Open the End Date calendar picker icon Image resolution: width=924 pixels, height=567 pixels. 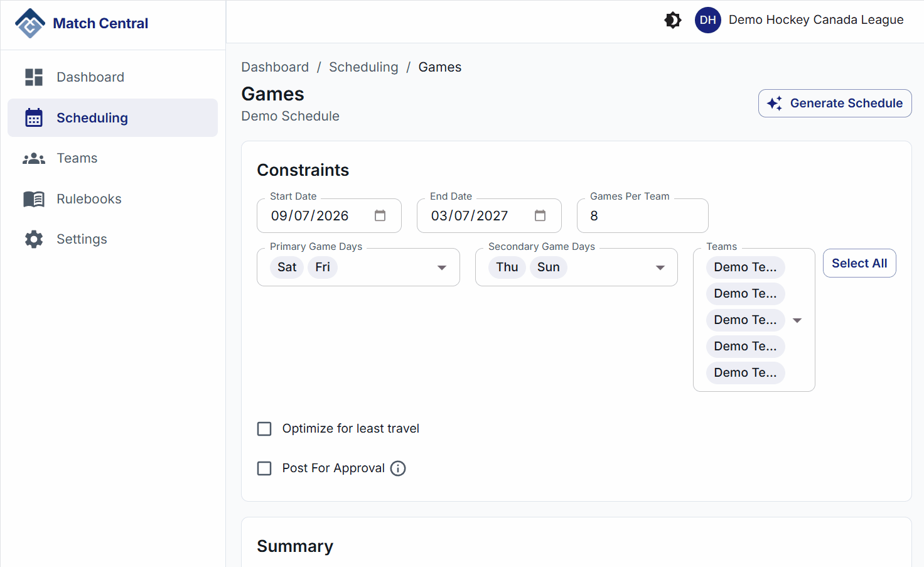[540, 215]
